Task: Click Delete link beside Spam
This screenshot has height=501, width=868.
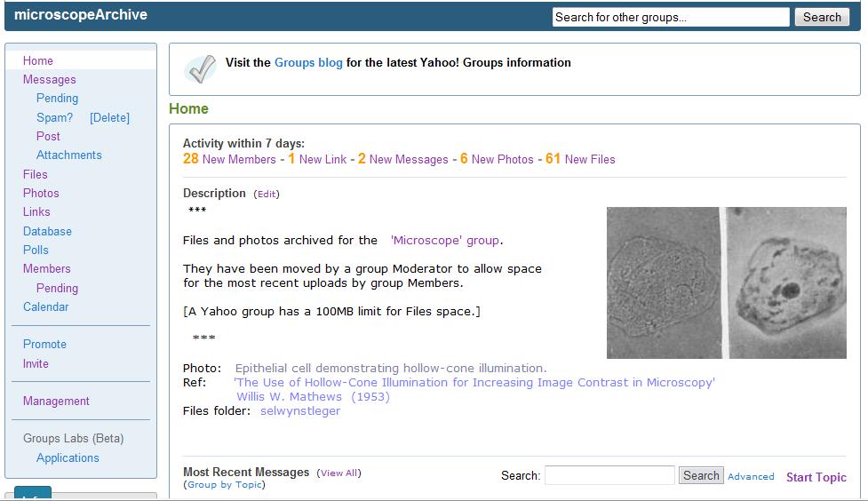Action: (x=109, y=117)
